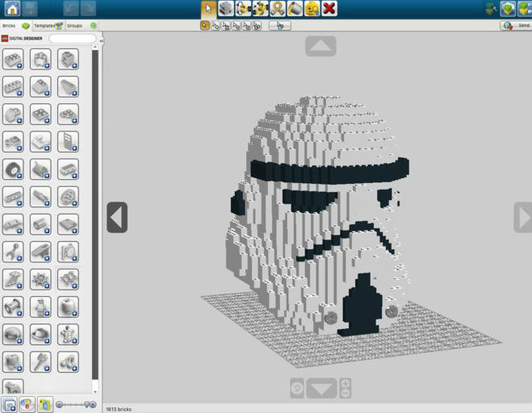The image size is (532, 413).
Task: Open the flat tiles category
Action: (x=68, y=224)
